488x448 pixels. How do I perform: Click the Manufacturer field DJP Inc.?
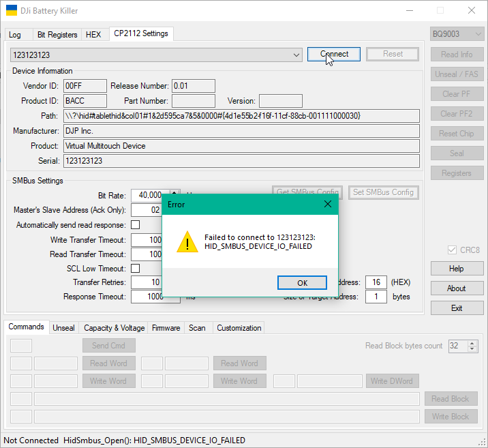point(241,131)
